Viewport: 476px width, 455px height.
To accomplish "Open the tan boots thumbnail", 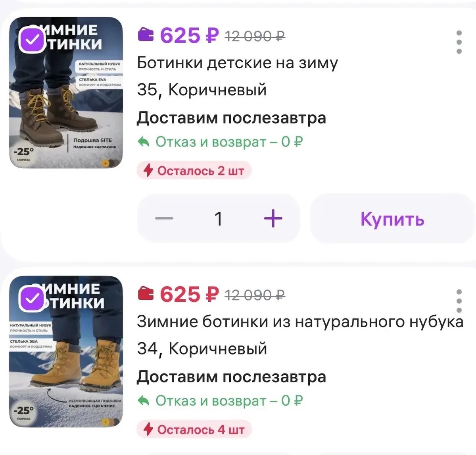I will [x=66, y=351].
